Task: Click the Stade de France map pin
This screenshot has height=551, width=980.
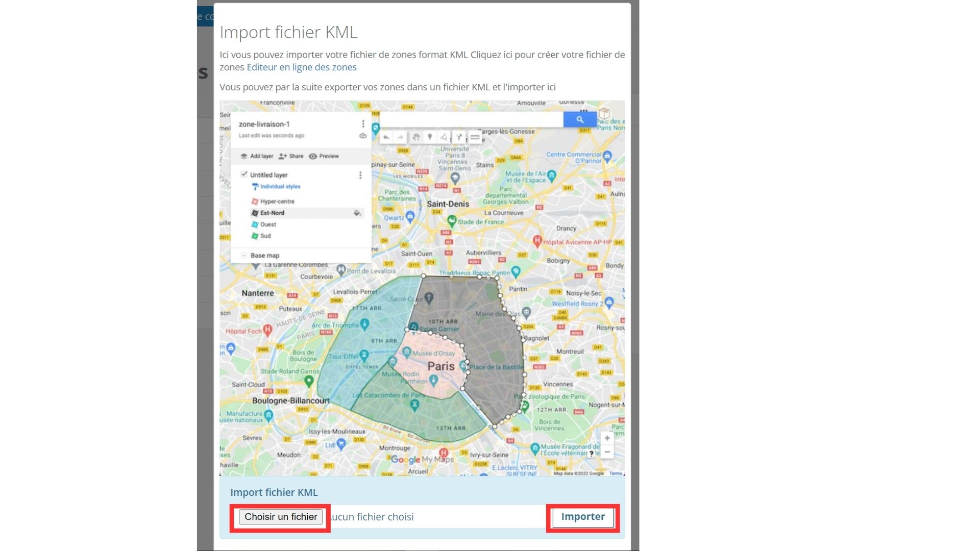Action: (452, 221)
